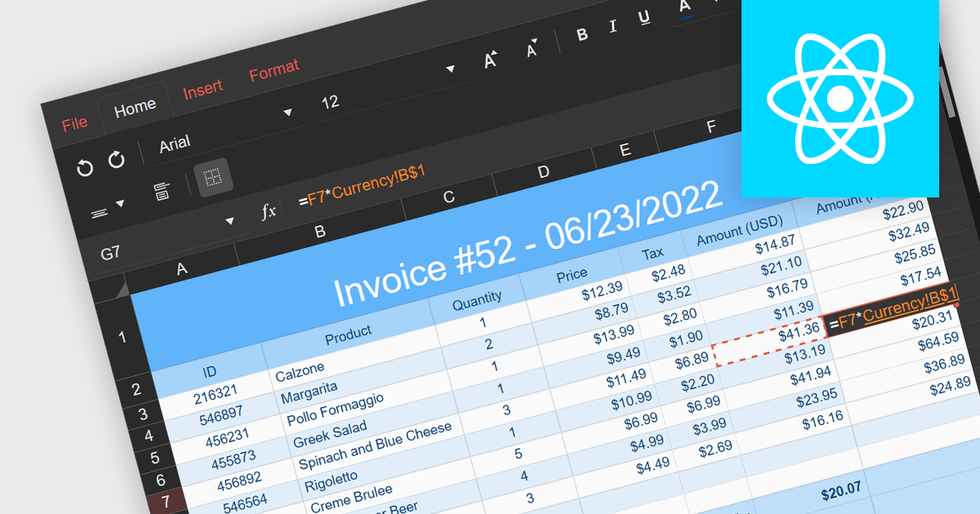This screenshot has height=514, width=980.
Task: Open the File menu tab
Action: coord(74,123)
